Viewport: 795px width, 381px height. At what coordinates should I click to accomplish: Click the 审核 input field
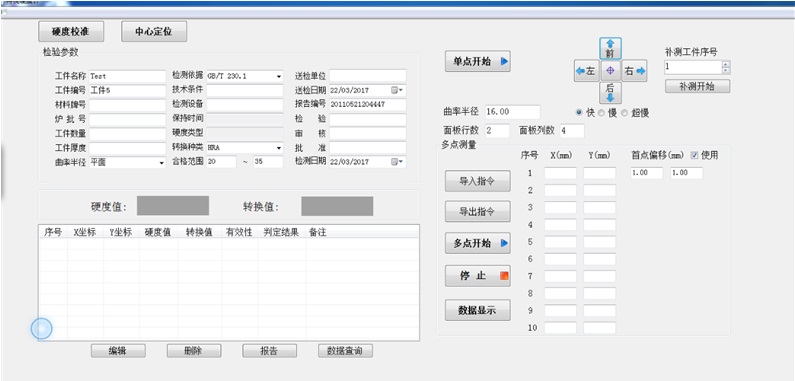pos(368,133)
